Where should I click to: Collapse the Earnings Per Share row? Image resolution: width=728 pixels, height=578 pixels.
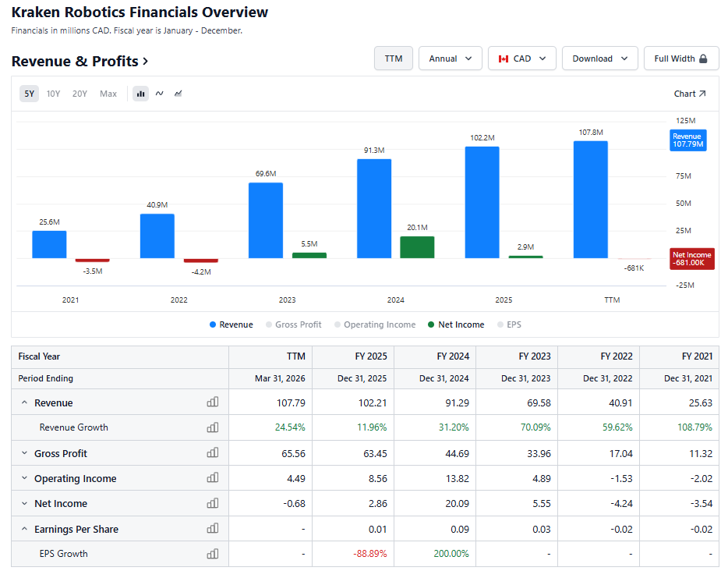25,529
